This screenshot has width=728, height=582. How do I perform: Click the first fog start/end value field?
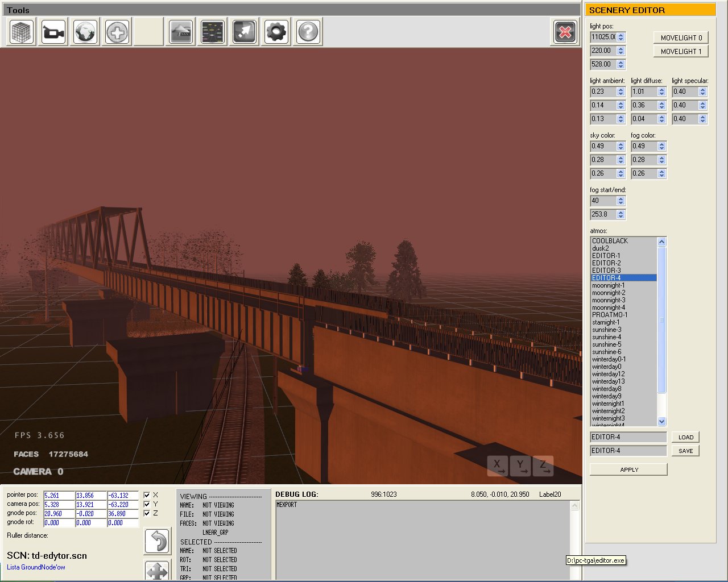603,201
